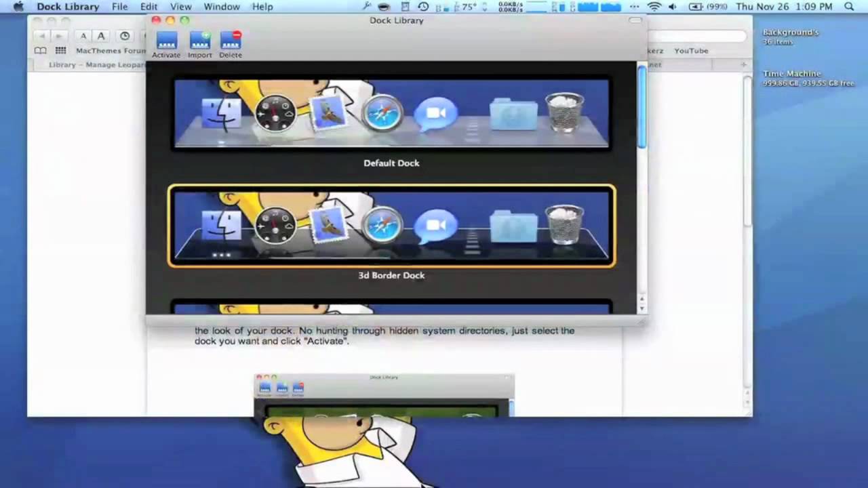Click Safari's forward navigation arrow button

(59, 36)
